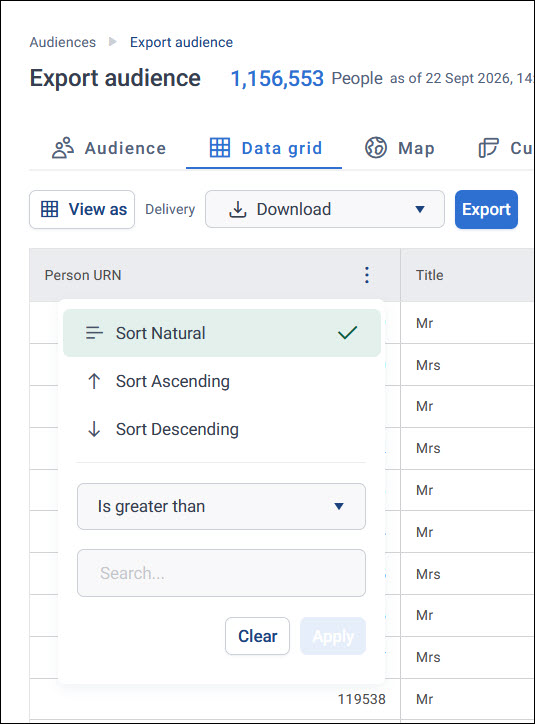Switch to the Audience tab

[109, 148]
